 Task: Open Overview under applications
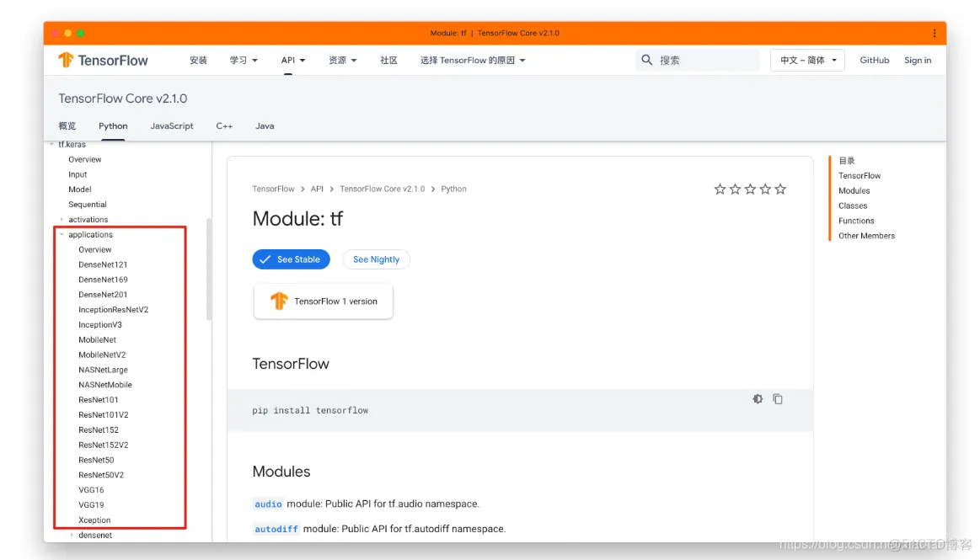click(95, 250)
